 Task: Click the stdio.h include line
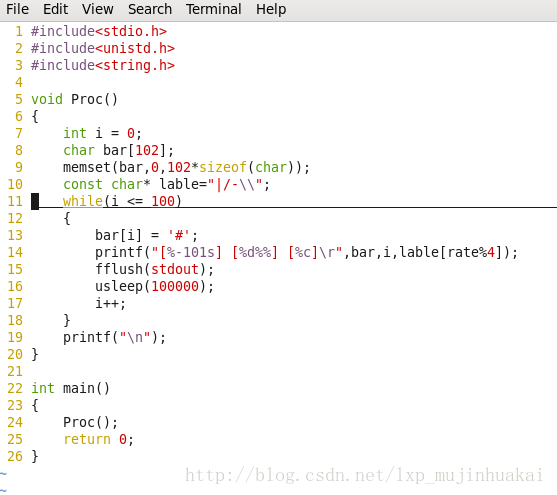tap(99, 31)
